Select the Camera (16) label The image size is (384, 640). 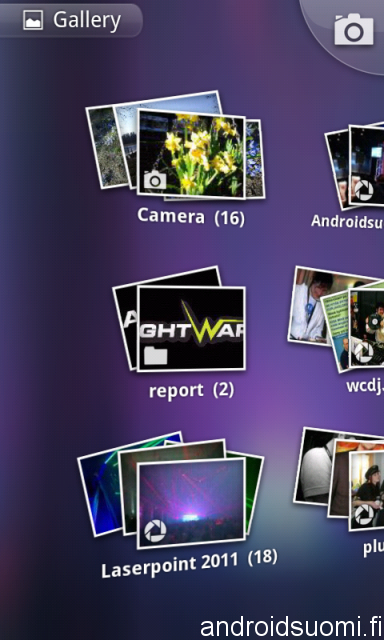pos(191,216)
